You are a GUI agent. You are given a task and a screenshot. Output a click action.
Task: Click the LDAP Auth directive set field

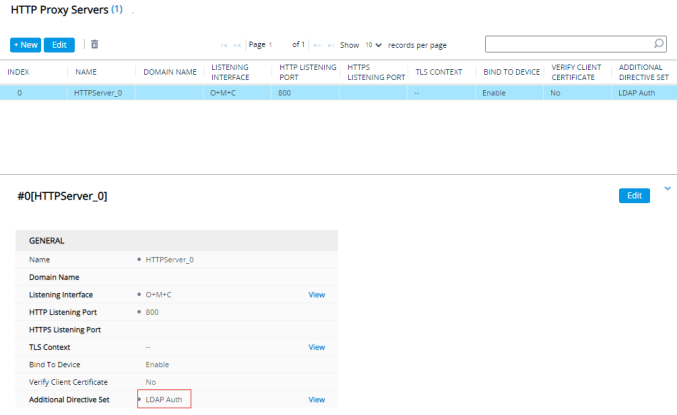pos(164,399)
